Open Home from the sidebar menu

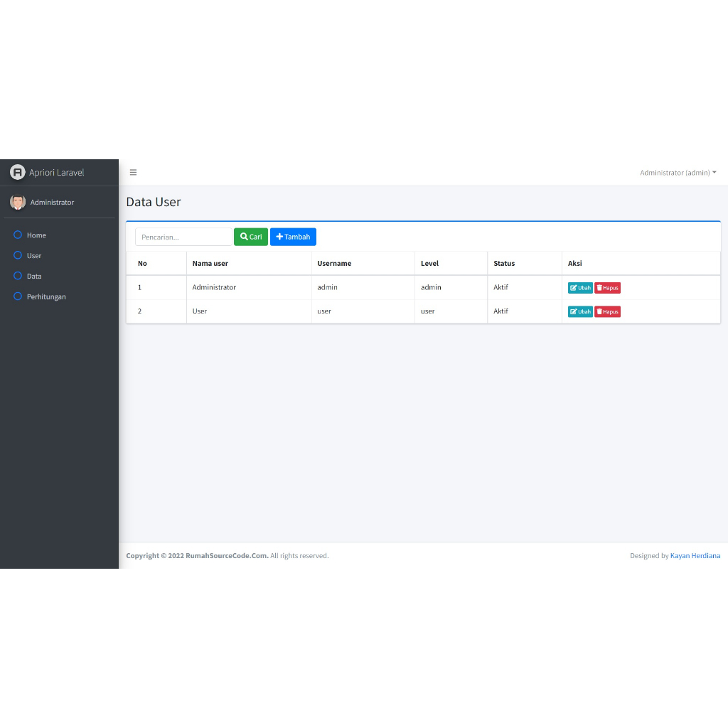click(x=36, y=235)
